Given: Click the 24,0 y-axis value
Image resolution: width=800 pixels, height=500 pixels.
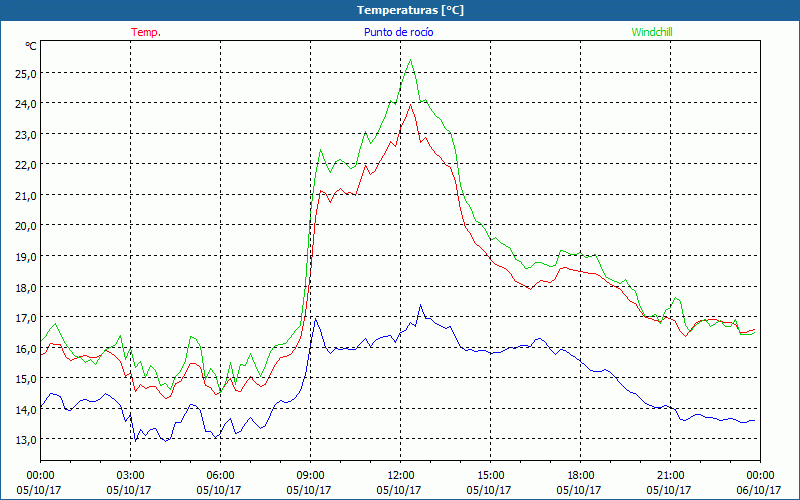Looking at the screenshot, I should tap(26, 104).
